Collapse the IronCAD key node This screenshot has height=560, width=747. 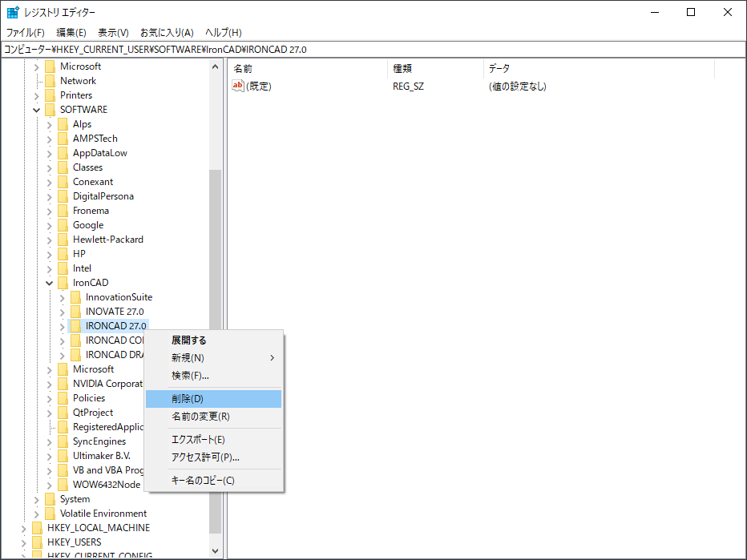(x=49, y=283)
